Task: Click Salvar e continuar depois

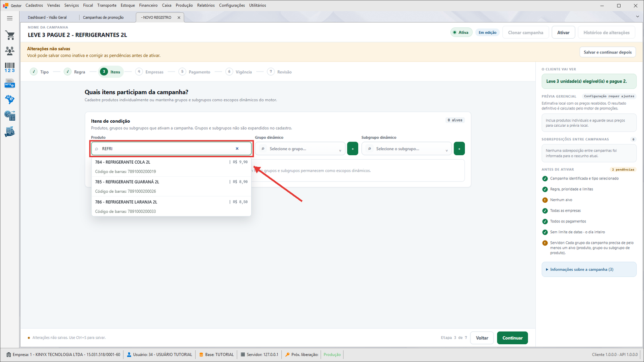Action: [x=608, y=52]
